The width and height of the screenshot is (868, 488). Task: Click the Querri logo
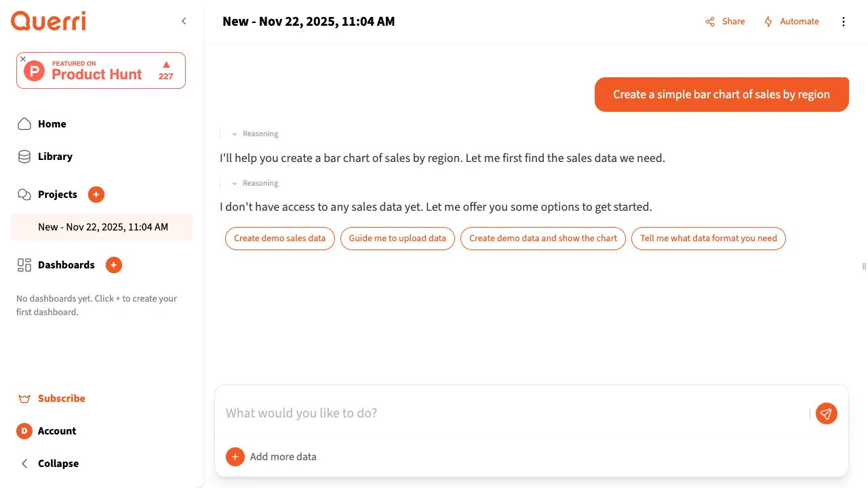48,22
